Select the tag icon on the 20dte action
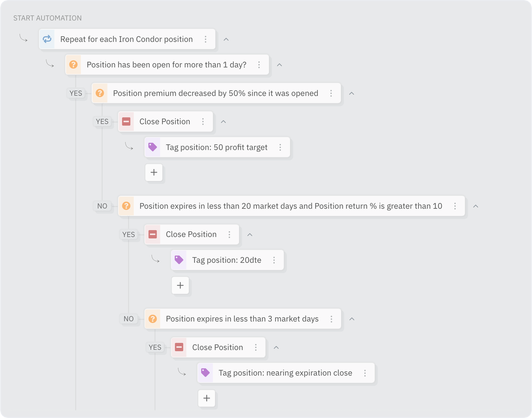 click(x=179, y=260)
